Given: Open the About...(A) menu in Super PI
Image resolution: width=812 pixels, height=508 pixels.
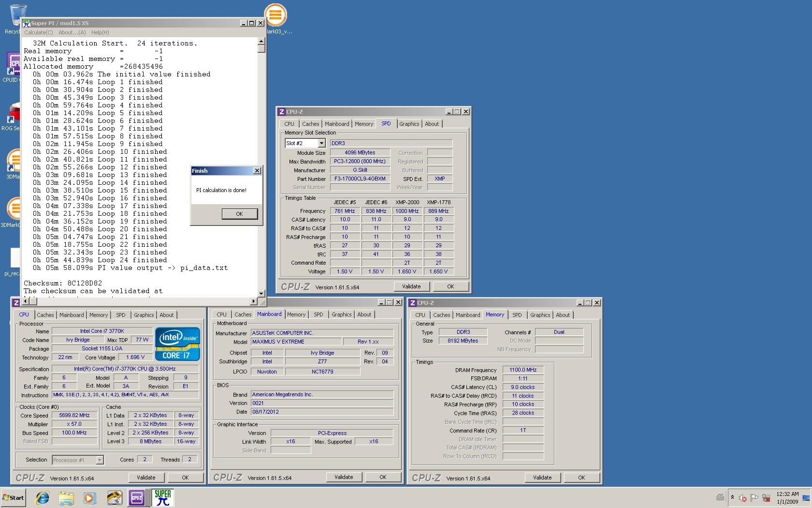Looking at the screenshot, I should 72,32.
